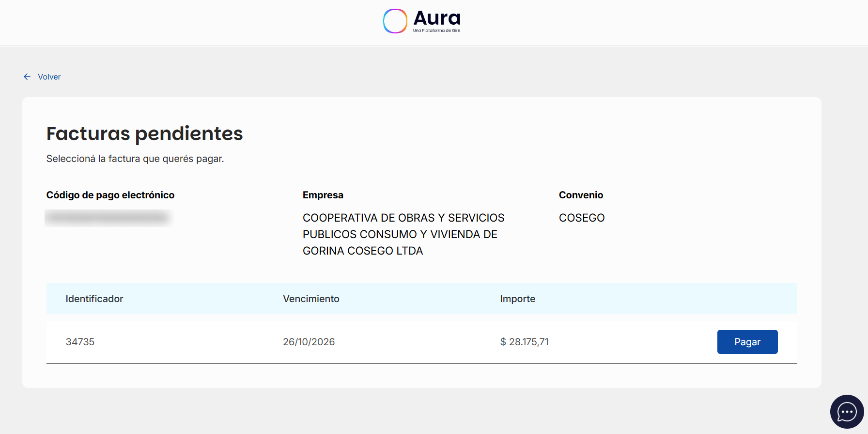Click the Empresa label

pyautogui.click(x=323, y=195)
